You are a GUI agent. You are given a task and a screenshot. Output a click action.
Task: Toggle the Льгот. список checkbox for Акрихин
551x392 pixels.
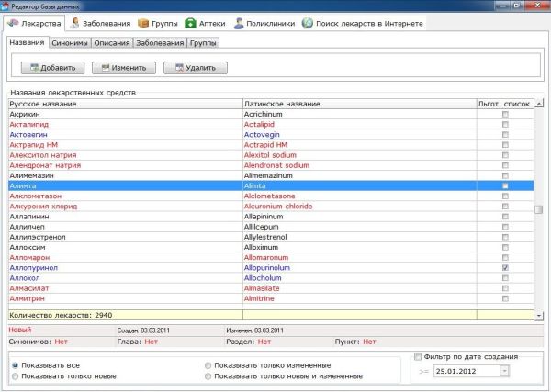click(505, 114)
